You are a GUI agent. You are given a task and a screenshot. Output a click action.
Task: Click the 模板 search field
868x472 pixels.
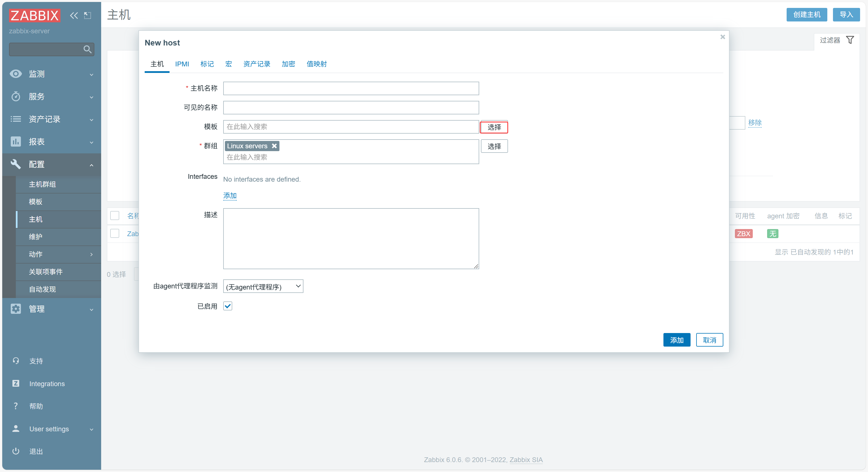pos(351,127)
